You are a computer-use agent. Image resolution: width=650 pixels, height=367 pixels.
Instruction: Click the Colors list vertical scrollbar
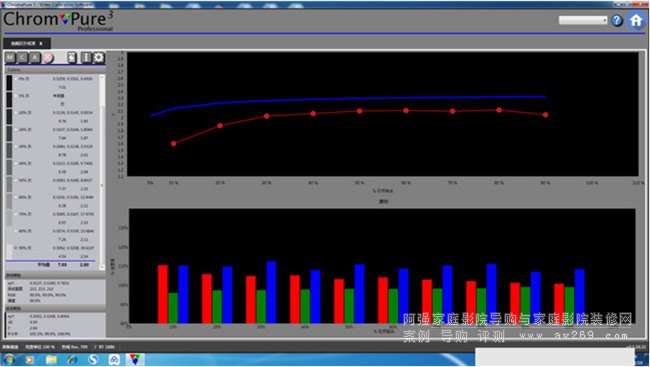click(x=102, y=172)
